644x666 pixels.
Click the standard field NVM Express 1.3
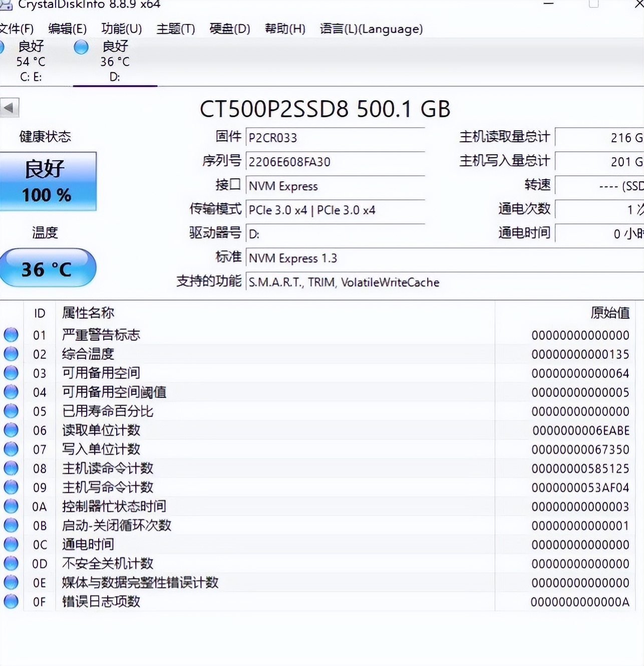tap(445, 258)
